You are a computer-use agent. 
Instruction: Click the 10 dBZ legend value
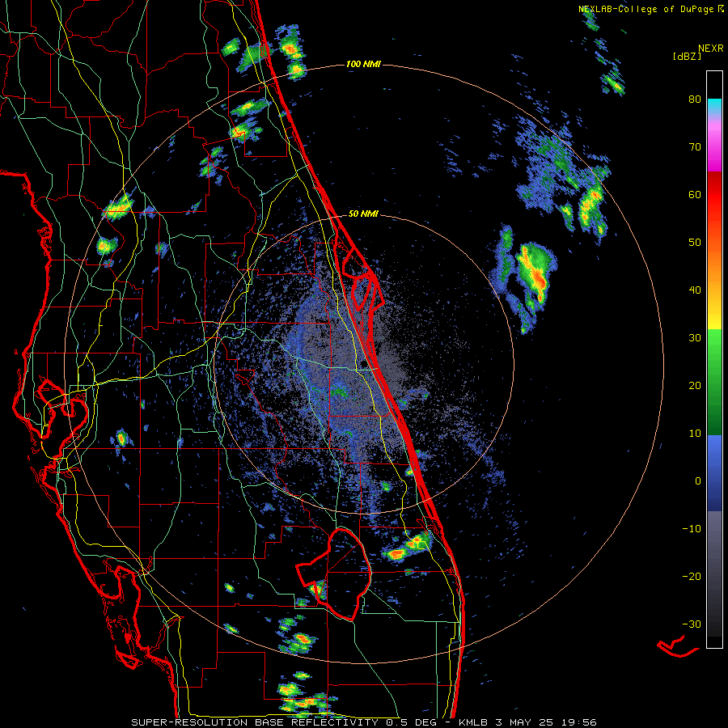click(695, 434)
